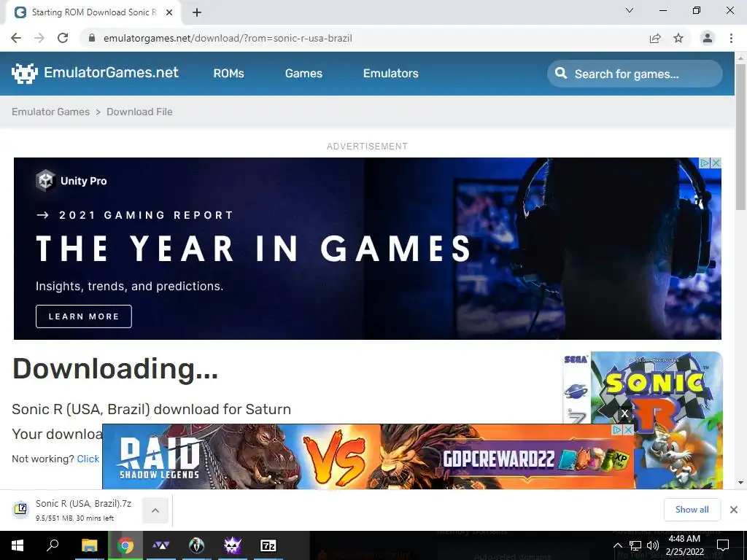The image size is (747, 560).
Task: Show hidden system tray icons
Action: [x=617, y=545]
